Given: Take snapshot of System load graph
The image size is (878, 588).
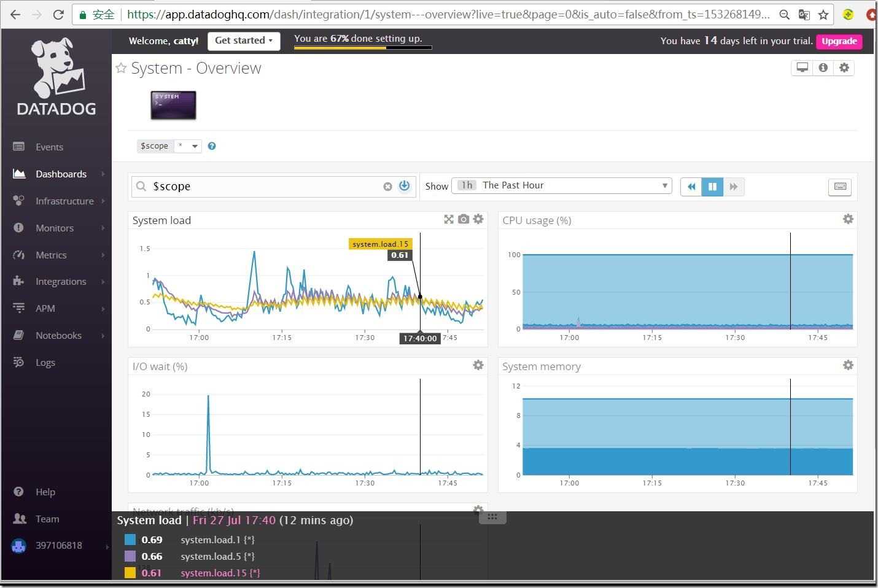Looking at the screenshot, I should (464, 219).
